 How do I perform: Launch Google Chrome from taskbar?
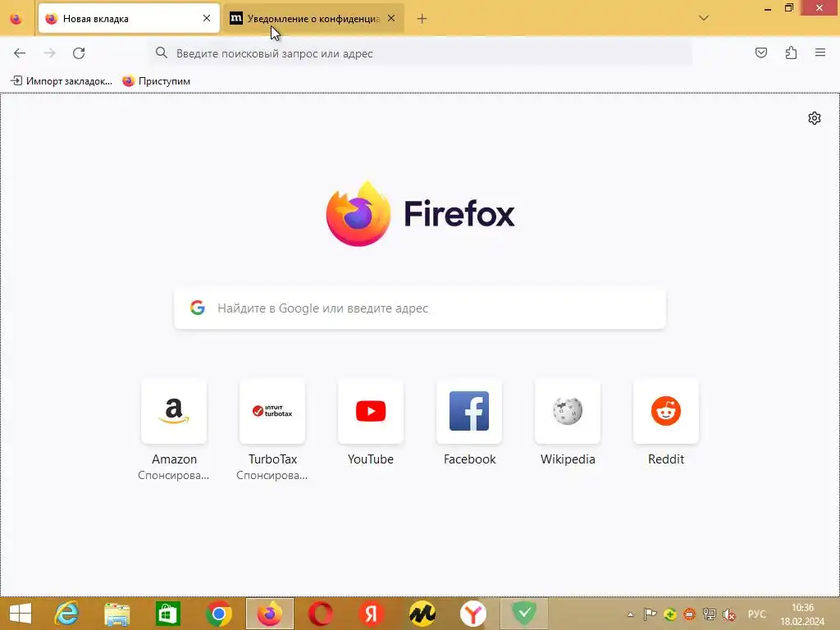pyautogui.click(x=218, y=614)
